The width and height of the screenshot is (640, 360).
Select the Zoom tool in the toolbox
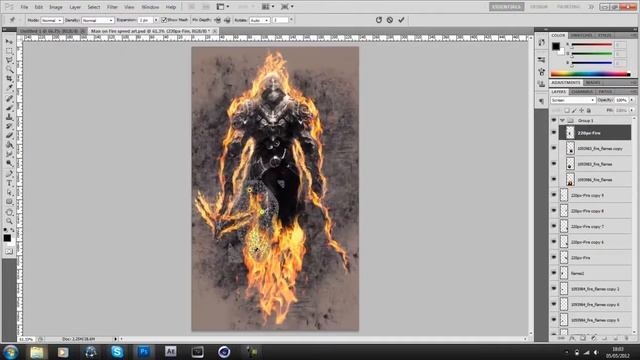(9, 221)
